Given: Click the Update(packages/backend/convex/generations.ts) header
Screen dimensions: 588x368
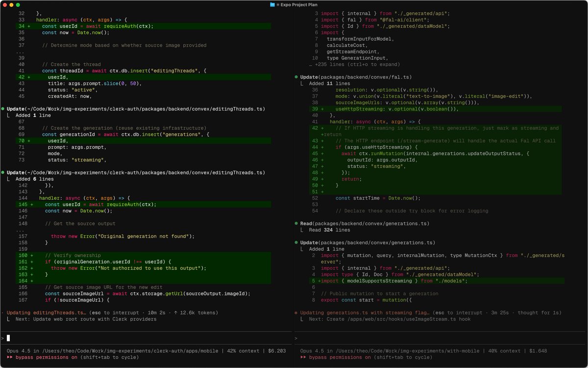Looking at the screenshot, I should (367, 242).
